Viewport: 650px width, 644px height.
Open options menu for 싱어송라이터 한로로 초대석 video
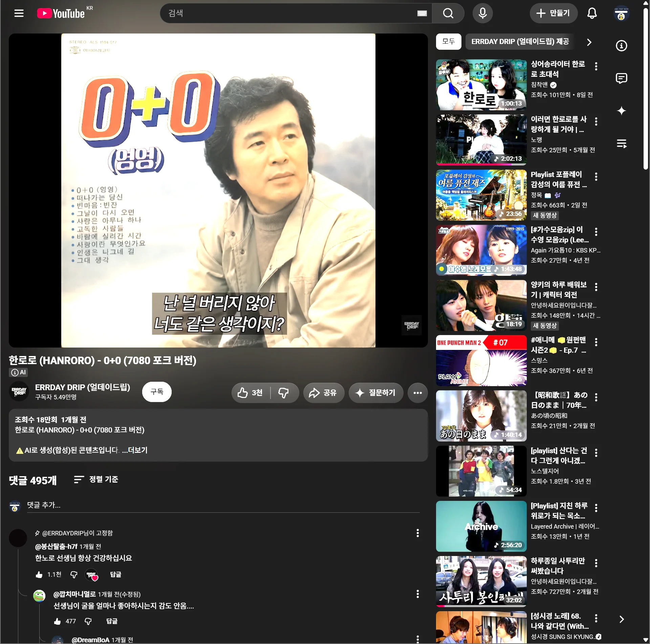click(x=596, y=66)
